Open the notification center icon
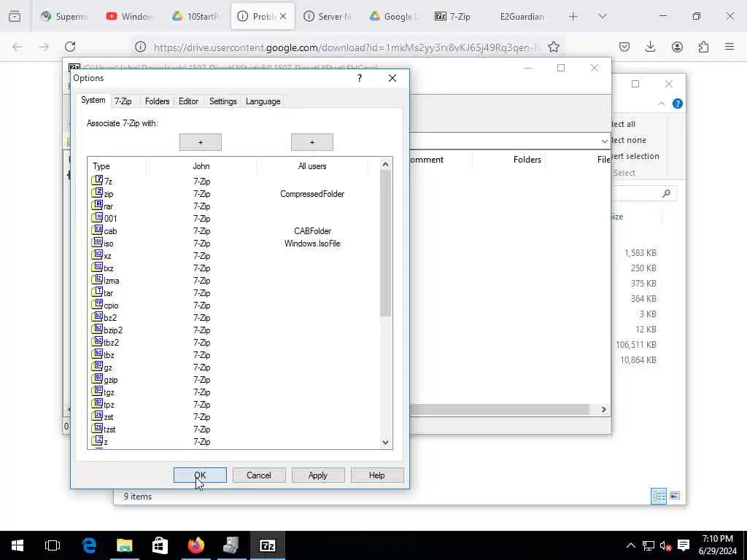 684,545
